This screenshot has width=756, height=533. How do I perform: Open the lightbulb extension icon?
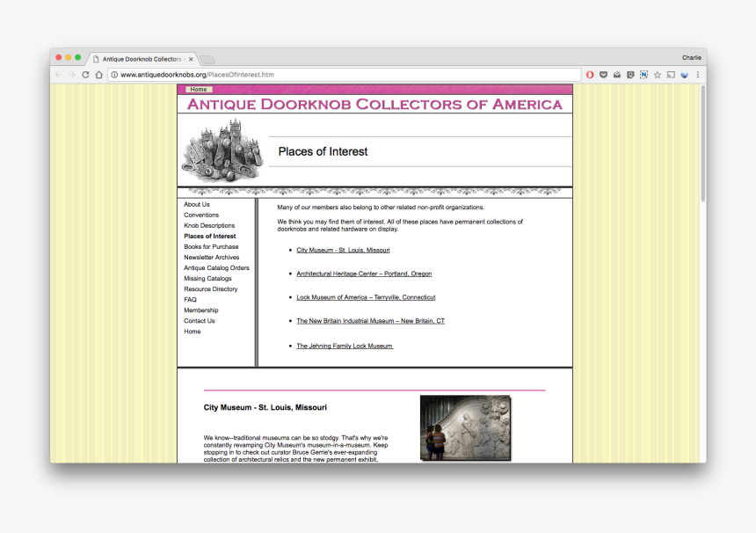click(x=630, y=75)
